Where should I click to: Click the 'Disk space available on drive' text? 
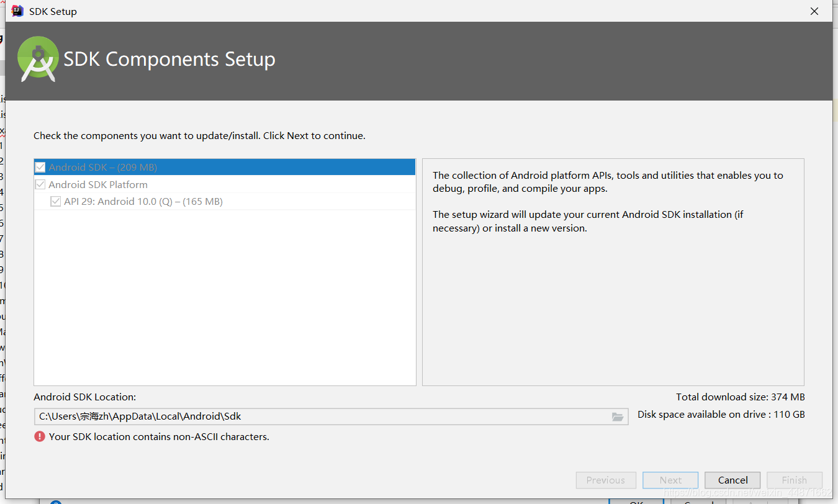pos(721,414)
